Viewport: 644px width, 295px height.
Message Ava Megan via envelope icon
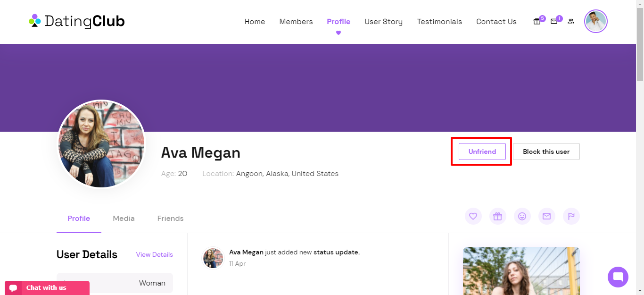coord(547,216)
